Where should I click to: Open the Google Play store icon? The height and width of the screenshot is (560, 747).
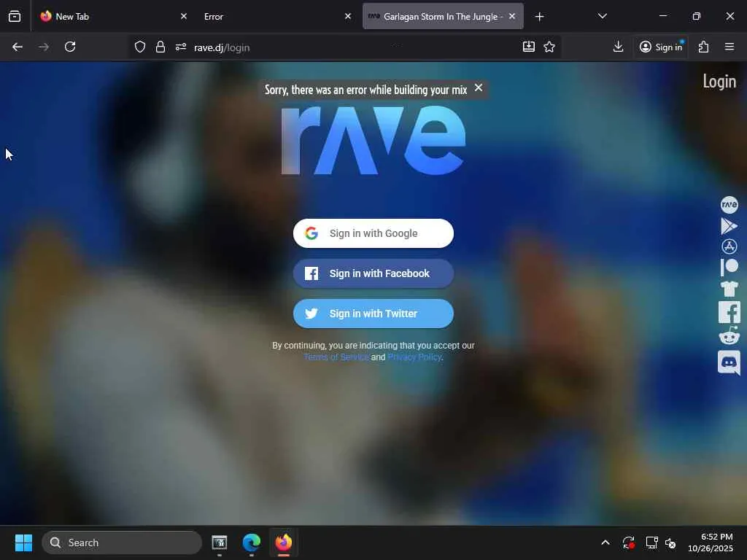click(729, 226)
